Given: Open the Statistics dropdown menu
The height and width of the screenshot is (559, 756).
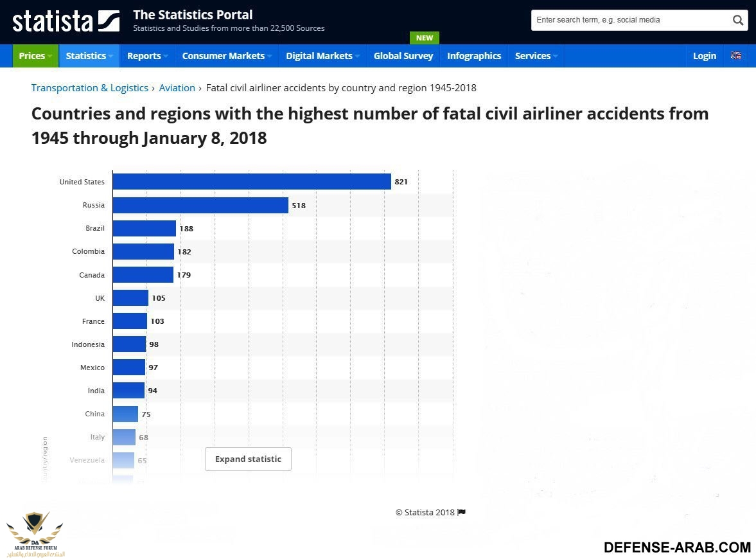Looking at the screenshot, I should tap(89, 56).
